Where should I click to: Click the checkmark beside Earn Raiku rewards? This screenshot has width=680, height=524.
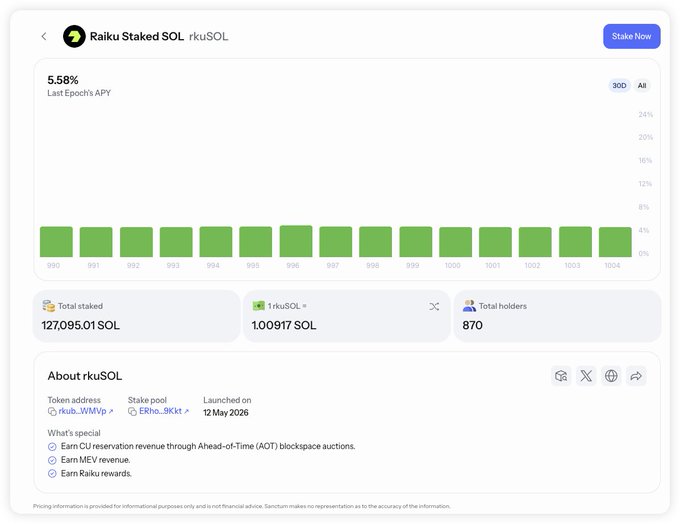[x=52, y=474]
